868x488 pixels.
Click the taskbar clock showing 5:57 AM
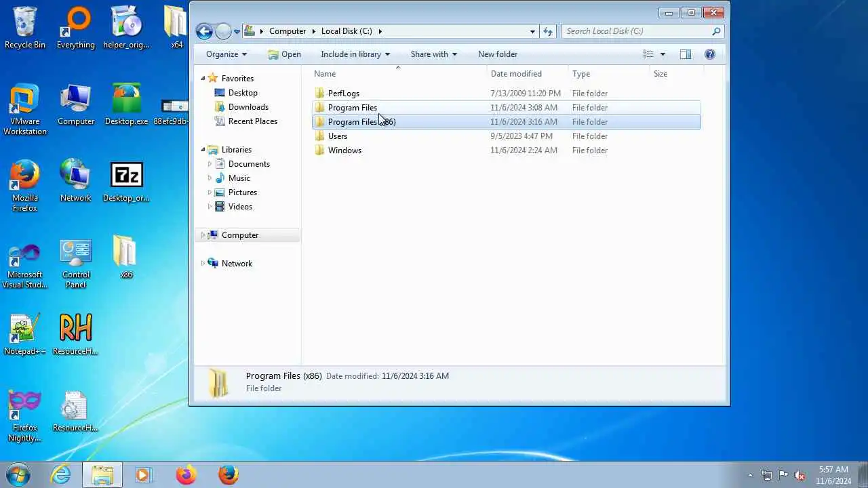tap(833, 475)
